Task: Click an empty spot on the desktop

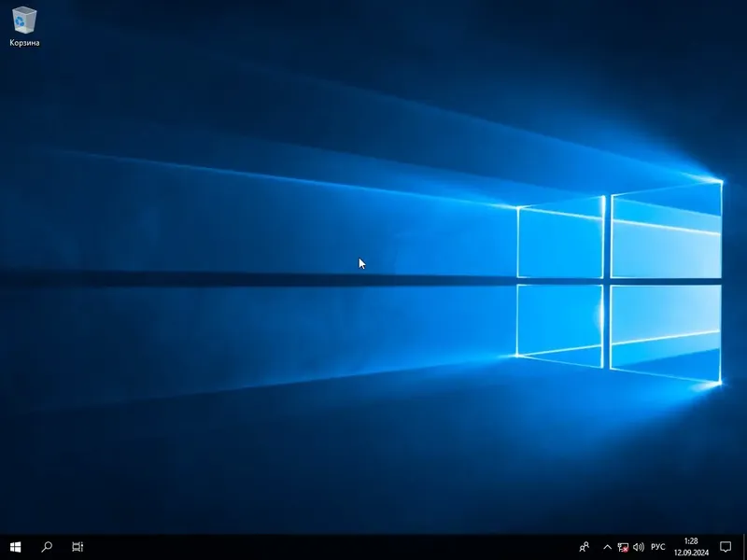Action: (280, 373)
